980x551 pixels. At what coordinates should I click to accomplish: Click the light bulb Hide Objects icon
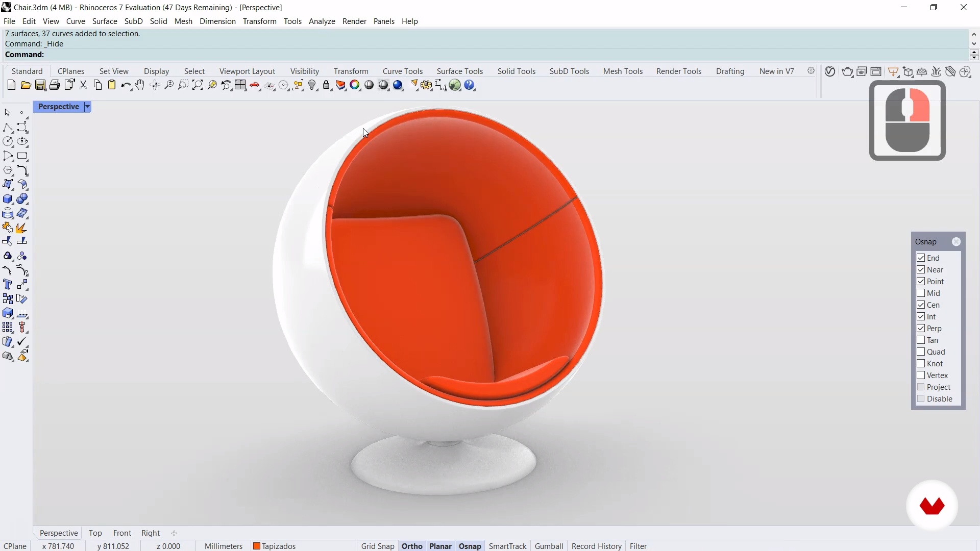313,85
